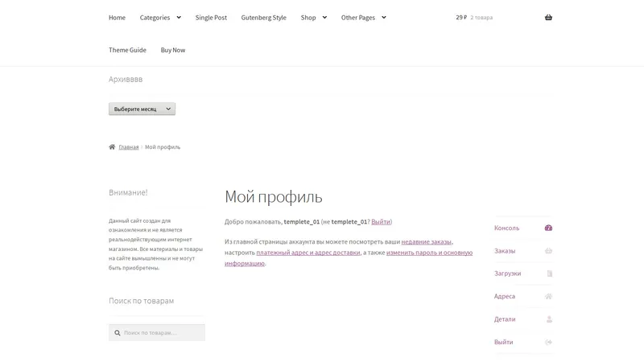Viewport: 644px width, 362px height.
Task: Click the Главная breadcrumb link
Action: coord(129,147)
